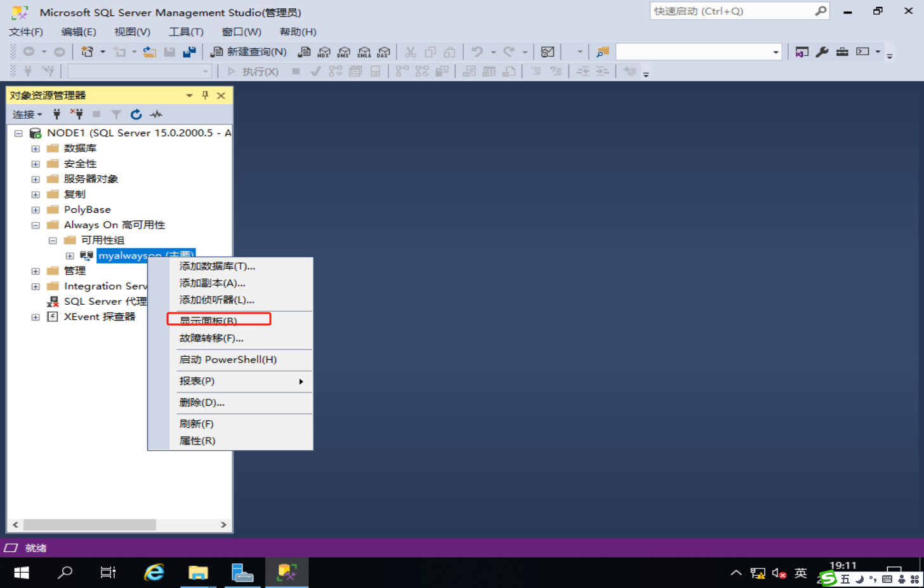Open the New Project dropdown arrow
Viewport: 924px width, 588px height.
[103, 52]
